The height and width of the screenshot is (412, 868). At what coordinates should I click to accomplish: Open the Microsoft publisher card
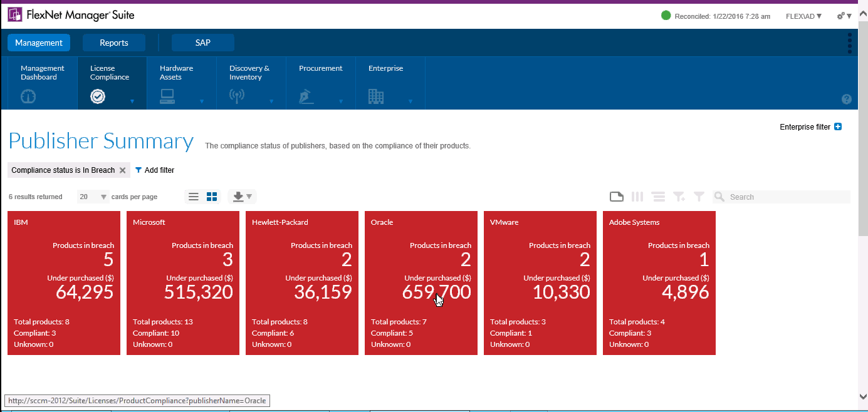point(182,283)
